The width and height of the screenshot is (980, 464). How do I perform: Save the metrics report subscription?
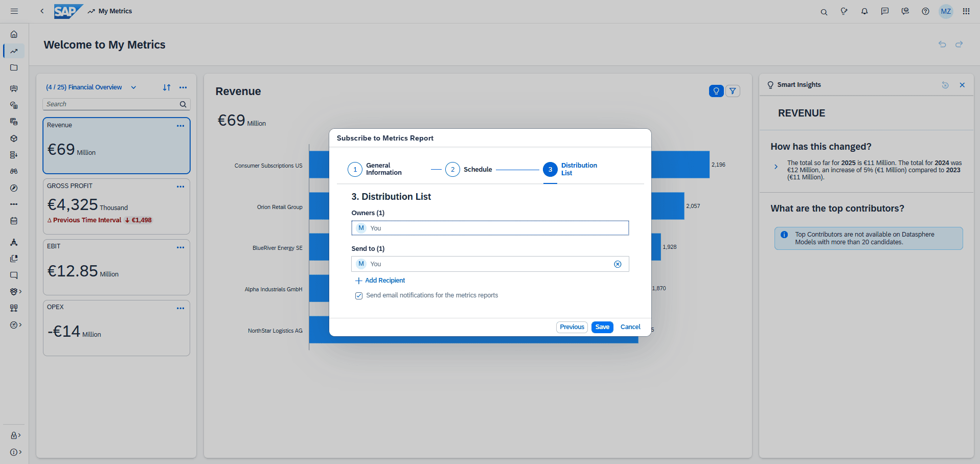coord(602,327)
